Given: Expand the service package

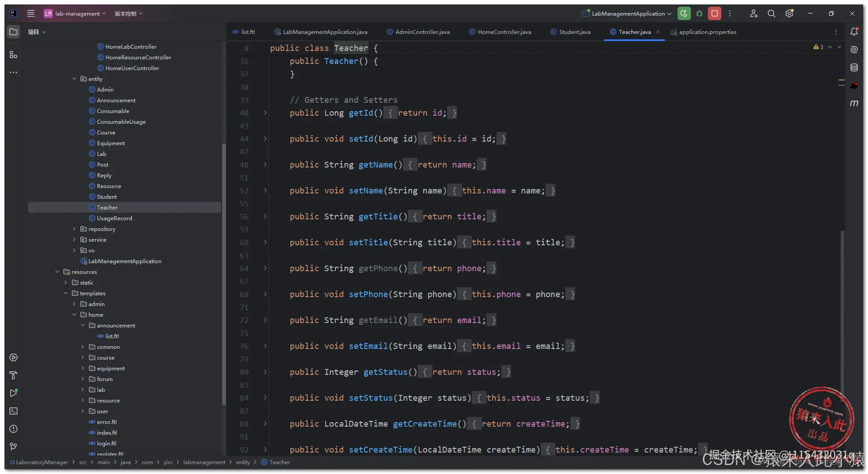Looking at the screenshot, I should (74, 239).
